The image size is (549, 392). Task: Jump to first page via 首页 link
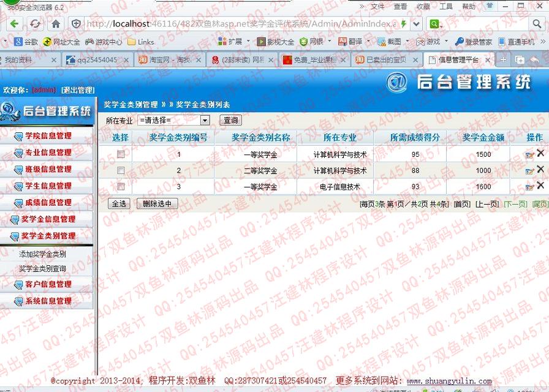click(462, 204)
